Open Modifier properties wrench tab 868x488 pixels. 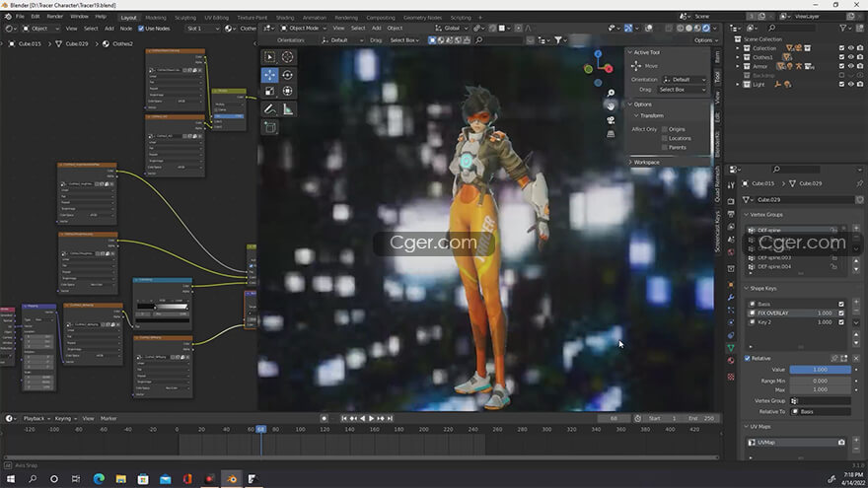tap(731, 297)
